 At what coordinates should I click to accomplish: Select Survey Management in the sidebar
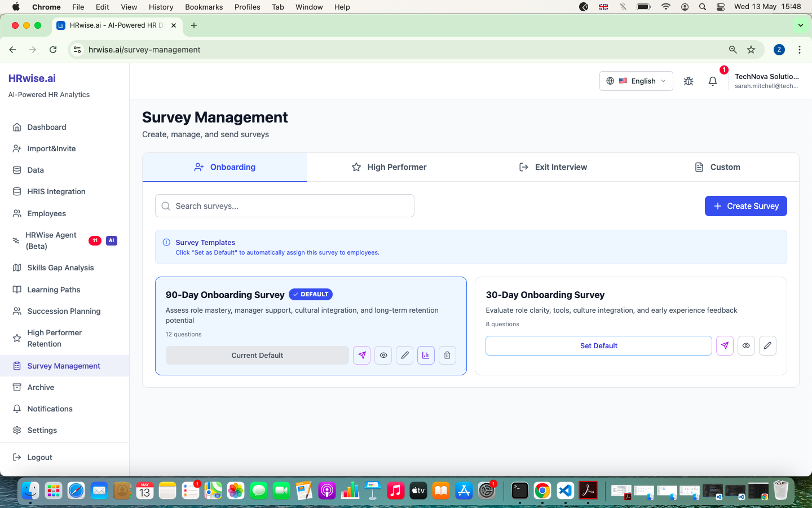(65, 366)
